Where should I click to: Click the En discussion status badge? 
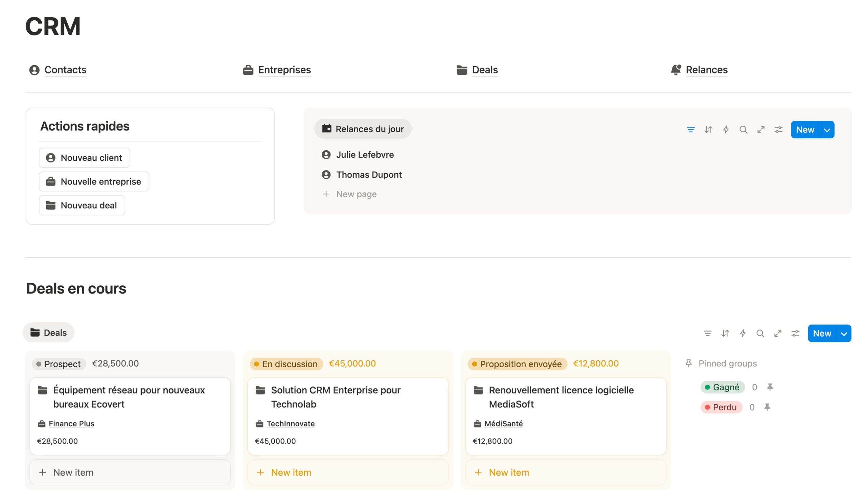286,364
